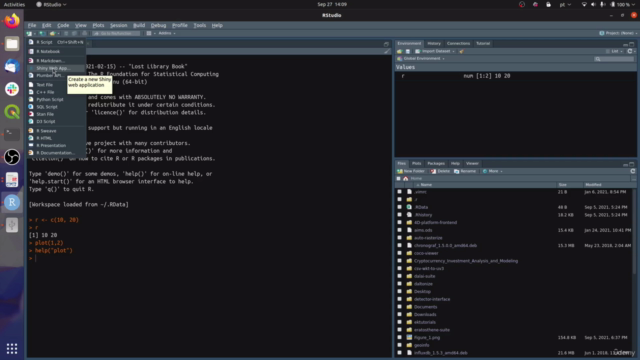Check the box beside .vimrc

400,192
